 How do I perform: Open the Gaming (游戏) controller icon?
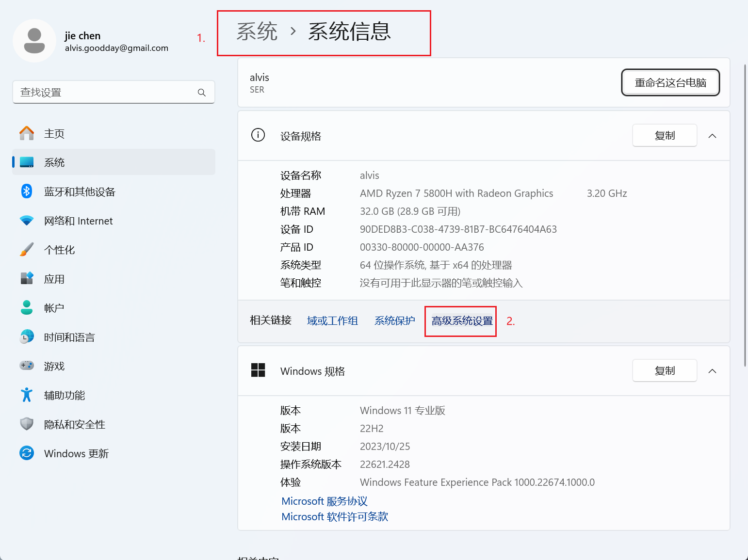[x=27, y=366]
